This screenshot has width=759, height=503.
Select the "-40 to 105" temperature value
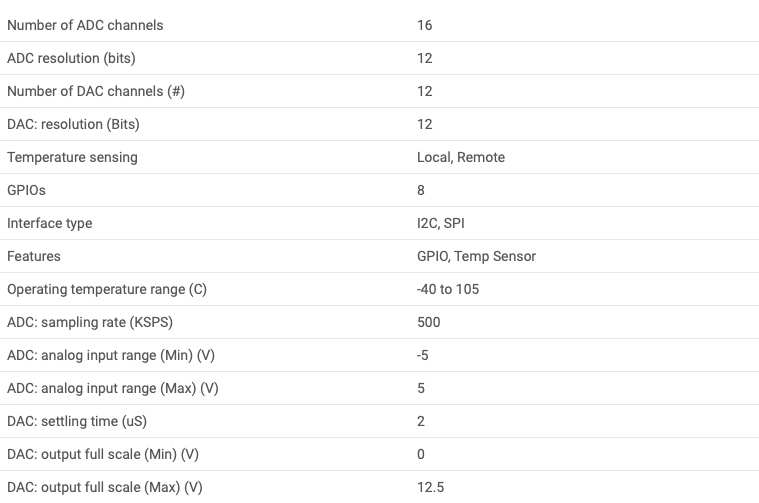pyautogui.click(x=448, y=289)
